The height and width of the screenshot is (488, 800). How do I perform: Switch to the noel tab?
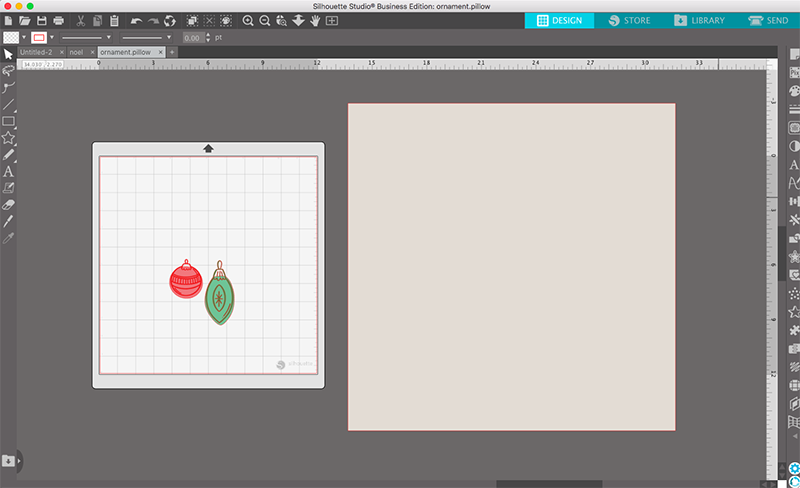pyautogui.click(x=77, y=52)
